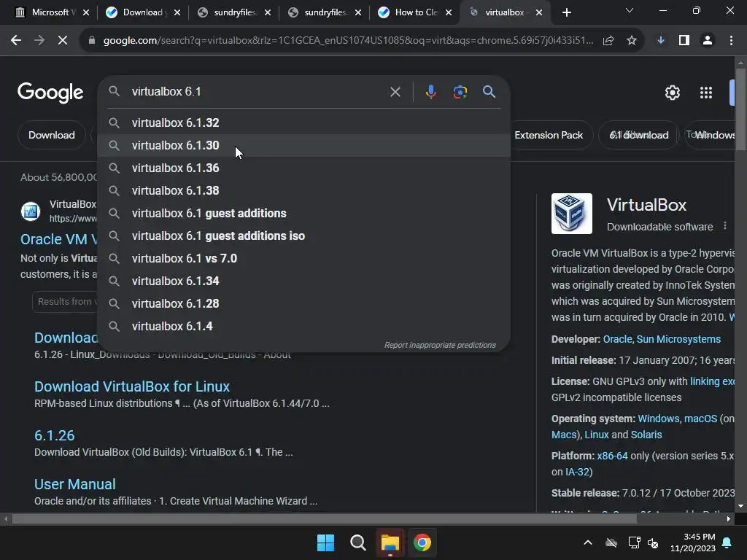The image size is (747, 560).
Task: Click the address bar URL
Action: click(x=348, y=41)
